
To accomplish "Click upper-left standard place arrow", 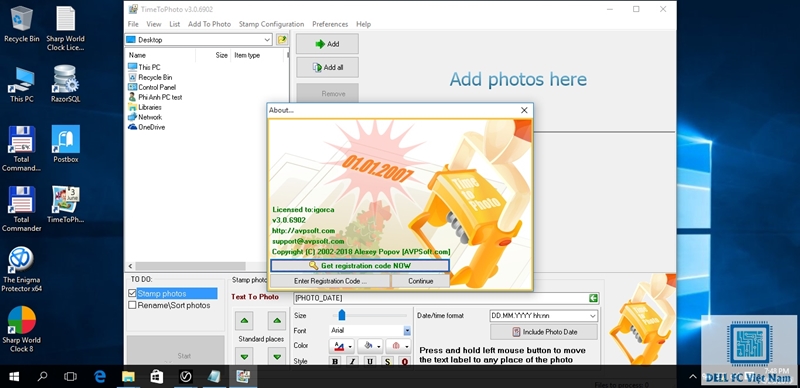I will [244, 321].
